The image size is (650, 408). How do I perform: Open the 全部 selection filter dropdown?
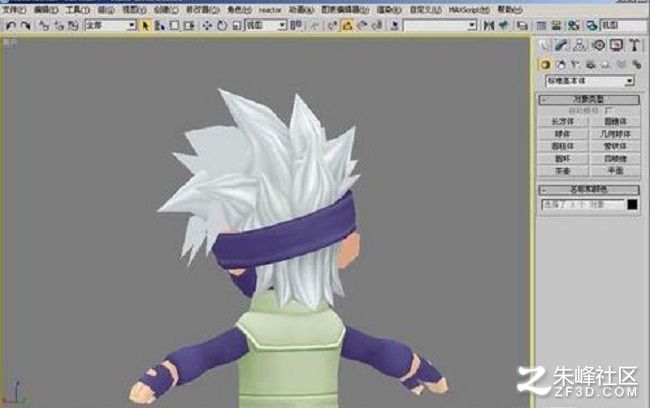[x=111, y=26]
